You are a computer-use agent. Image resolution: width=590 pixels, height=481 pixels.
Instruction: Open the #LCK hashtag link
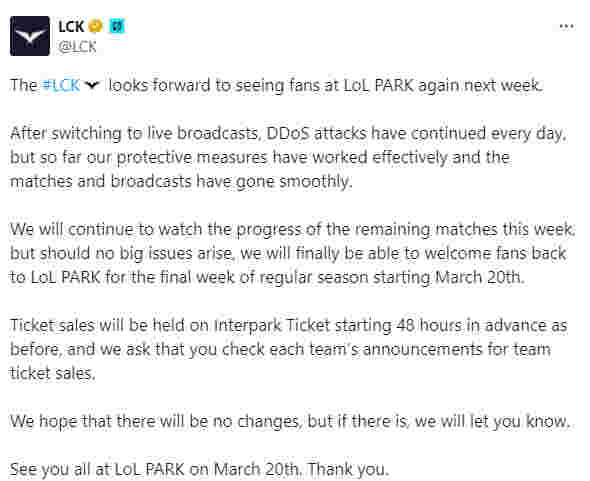point(61,85)
